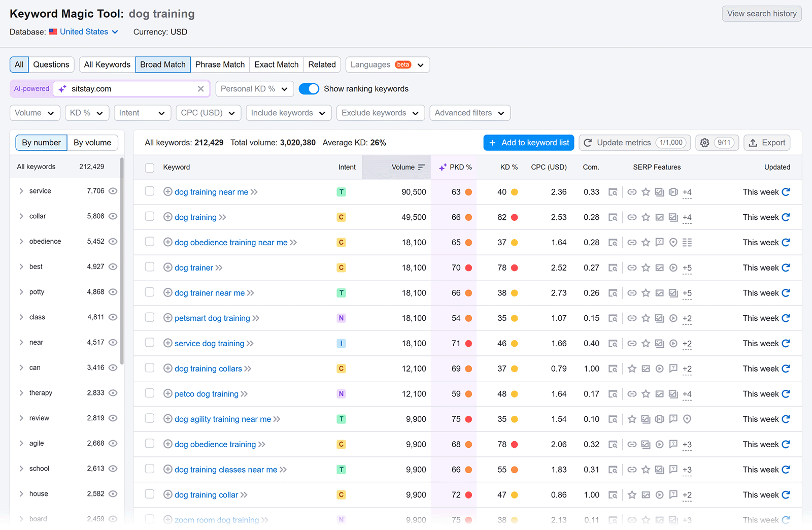Click the By volume sorting option
The image size is (812, 530).
pyautogui.click(x=92, y=143)
